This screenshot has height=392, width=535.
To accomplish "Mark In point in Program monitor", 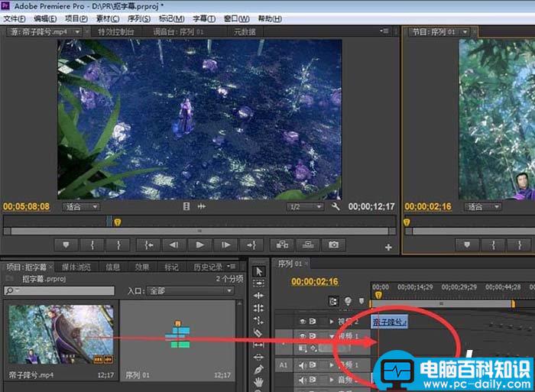I will [x=494, y=245].
